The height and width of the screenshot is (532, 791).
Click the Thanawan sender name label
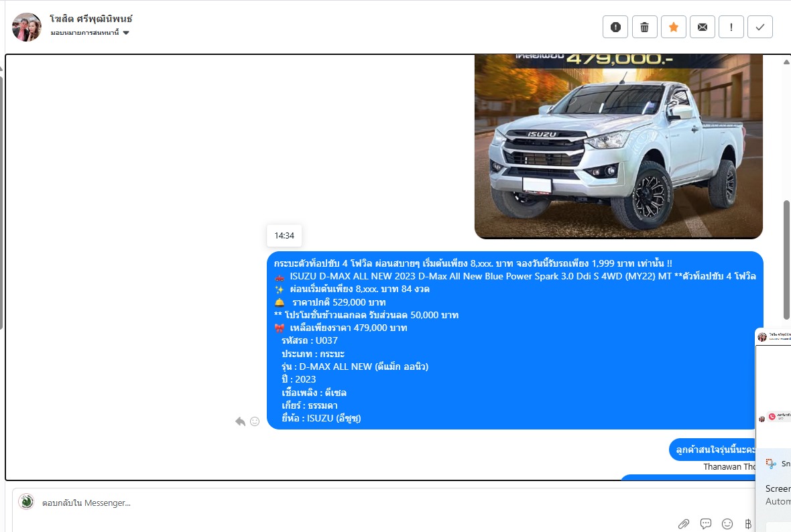[729, 467]
